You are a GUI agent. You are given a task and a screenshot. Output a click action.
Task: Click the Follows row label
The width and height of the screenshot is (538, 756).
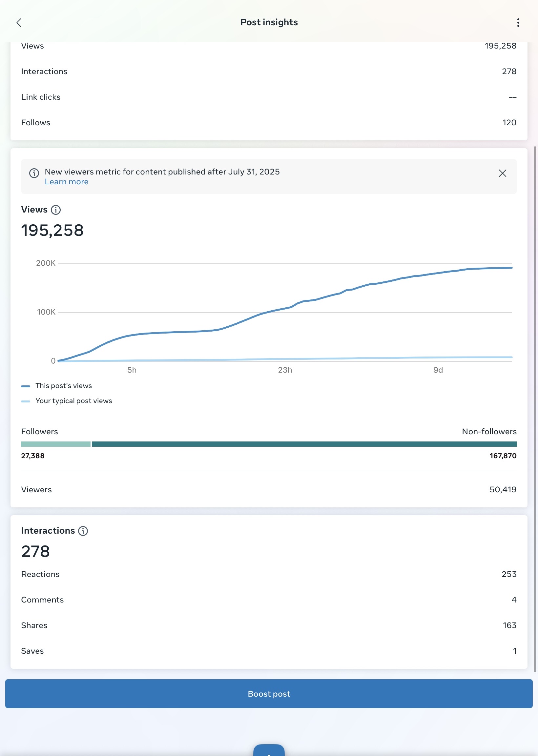click(x=36, y=123)
